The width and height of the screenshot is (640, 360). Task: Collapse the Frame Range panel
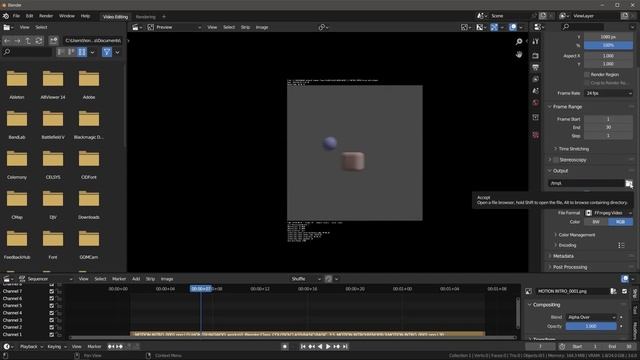point(567,107)
